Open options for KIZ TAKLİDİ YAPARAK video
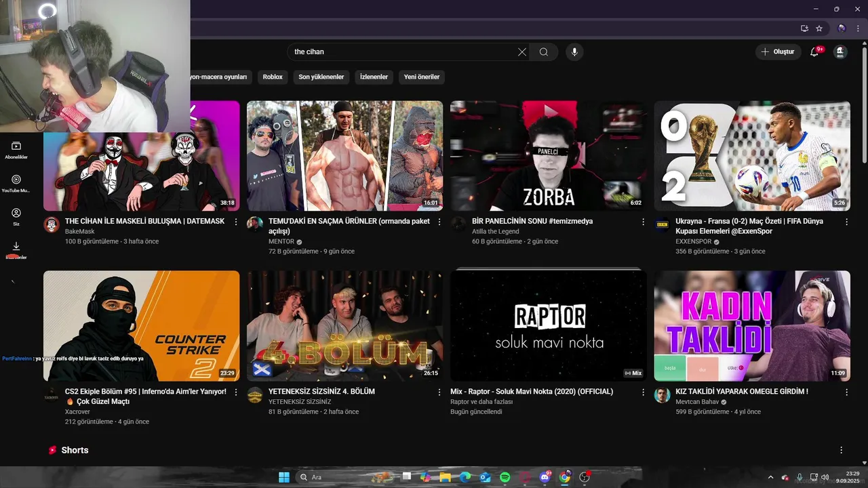This screenshot has height=488, width=868. (846, 392)
